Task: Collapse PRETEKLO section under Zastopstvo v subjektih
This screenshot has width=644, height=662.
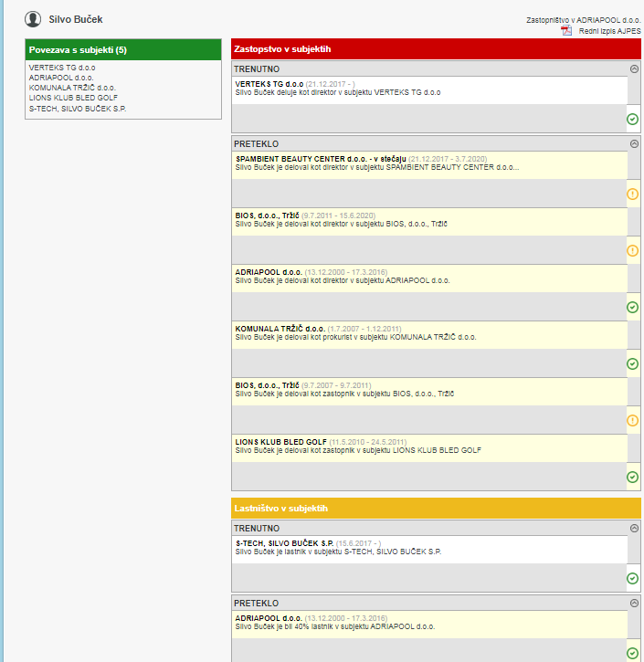Action: (x=634, y=143)
